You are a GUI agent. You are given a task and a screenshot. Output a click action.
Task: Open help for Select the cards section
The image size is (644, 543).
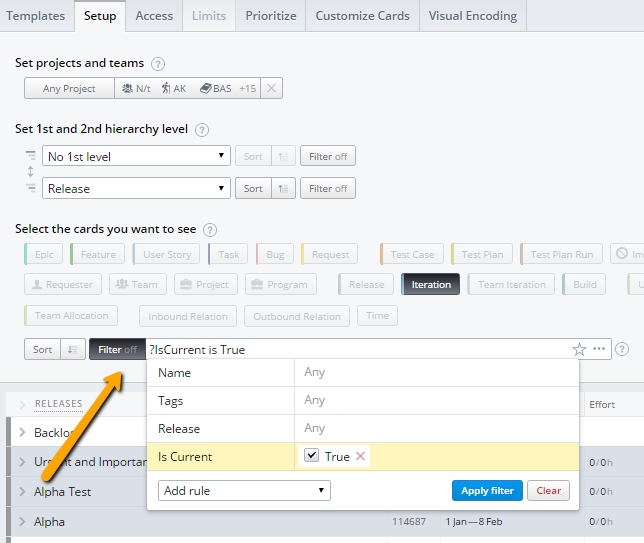click(x=210, y=230)
